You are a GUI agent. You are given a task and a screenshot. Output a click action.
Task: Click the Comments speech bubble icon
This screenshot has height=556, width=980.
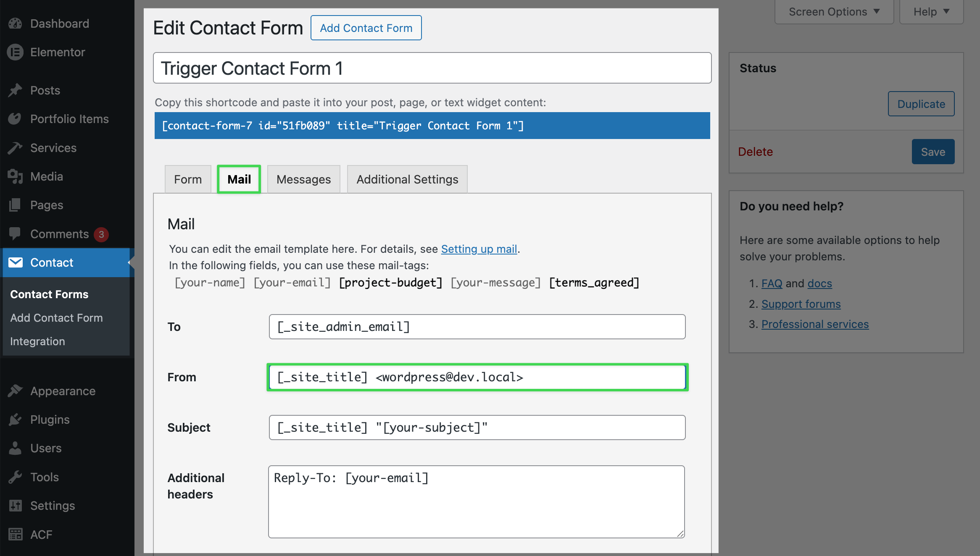pyautogui.click(x=15, y=233)
